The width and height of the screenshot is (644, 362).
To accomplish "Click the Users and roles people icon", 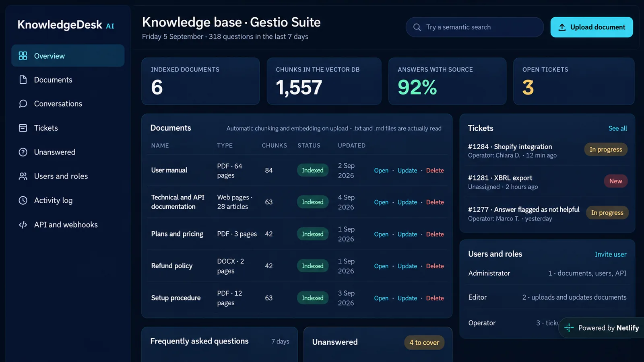I will 23,176.
